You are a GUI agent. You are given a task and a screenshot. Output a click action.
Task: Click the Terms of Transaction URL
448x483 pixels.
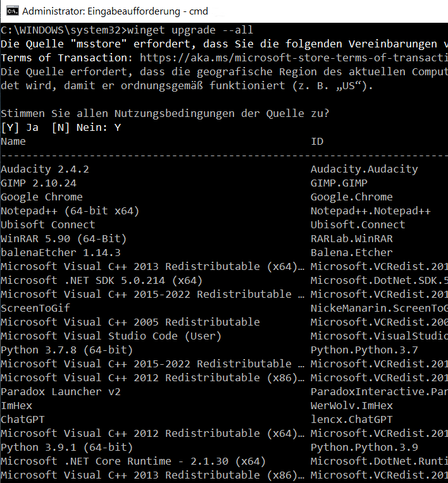(x=294, y=58)
